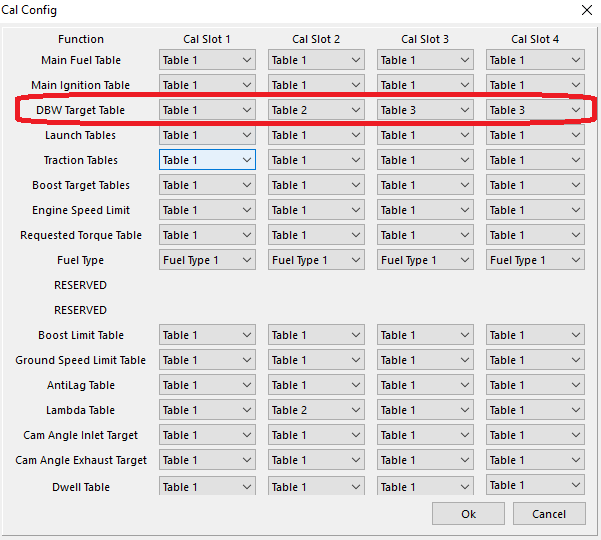Close the Cal Config window
Image resolution: width=601 pixels, height=540 pixels.
[x=585, y=10]
